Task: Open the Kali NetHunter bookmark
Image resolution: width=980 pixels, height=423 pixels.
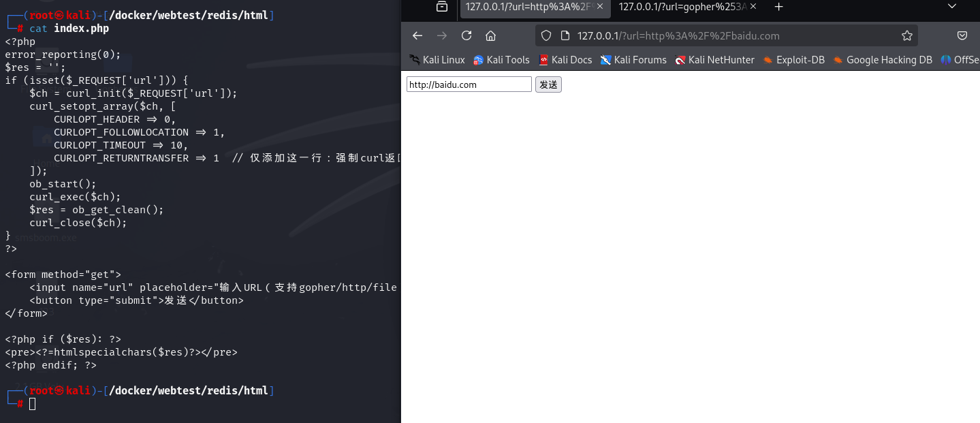Action: tap(714, 60)
